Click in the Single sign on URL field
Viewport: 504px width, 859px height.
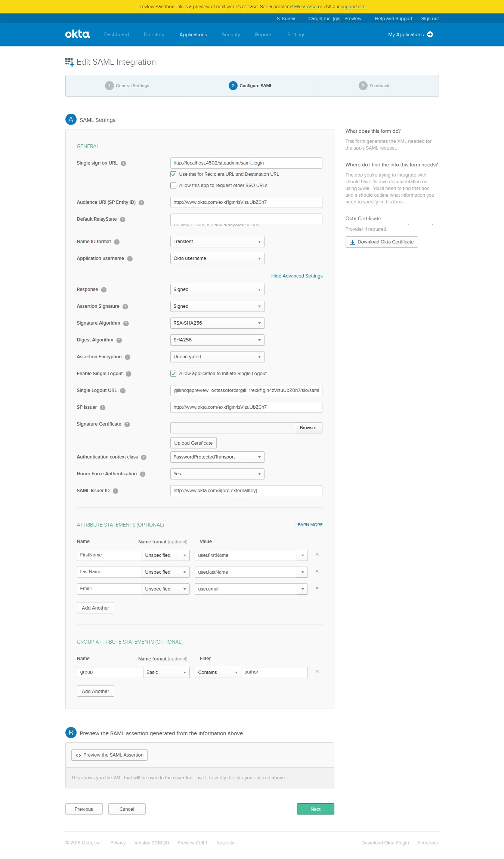coord(246,163)
